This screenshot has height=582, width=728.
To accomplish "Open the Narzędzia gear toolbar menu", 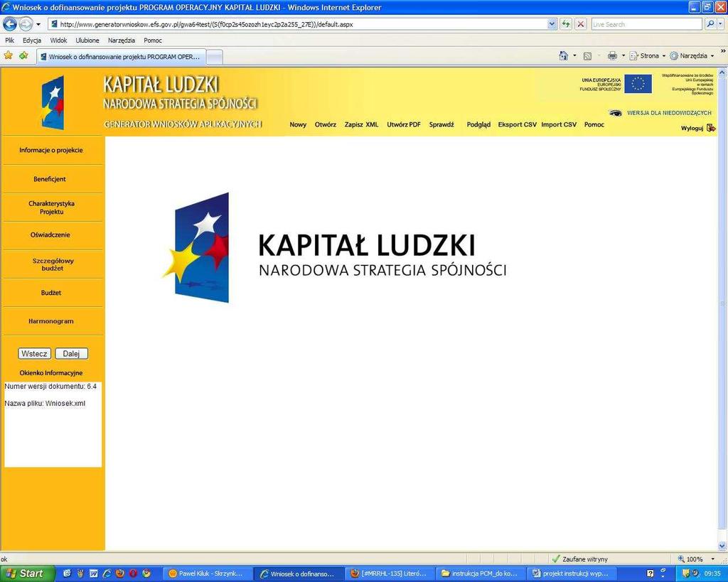I will pyautogui.click(x=692, y=55).
